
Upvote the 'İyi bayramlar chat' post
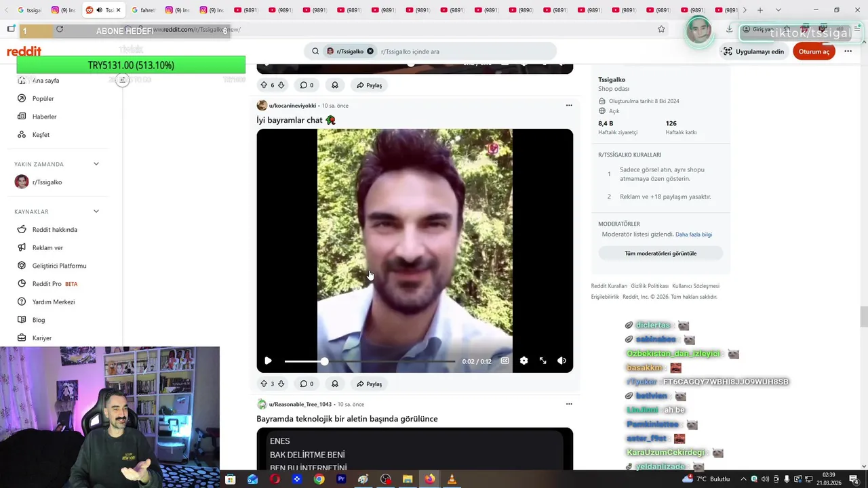coord(264,384)
